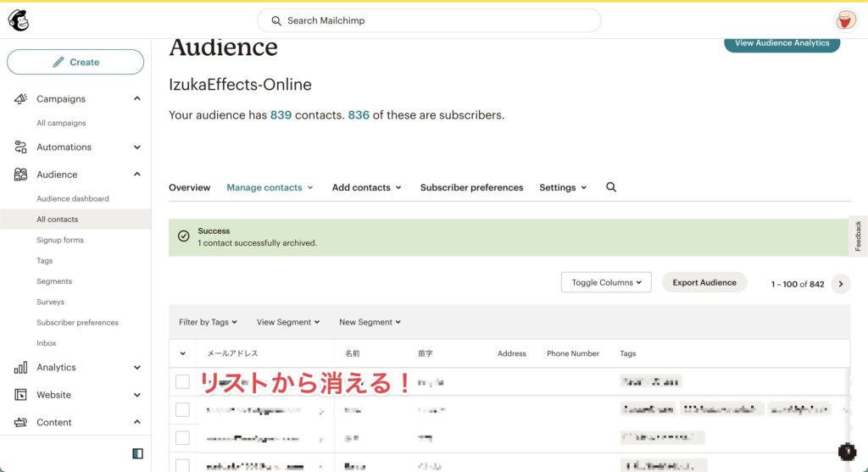The width and height of the screenshot is (868, 472).
Task: Sort by the 名前 column header
Action: [x=352, y=353]
